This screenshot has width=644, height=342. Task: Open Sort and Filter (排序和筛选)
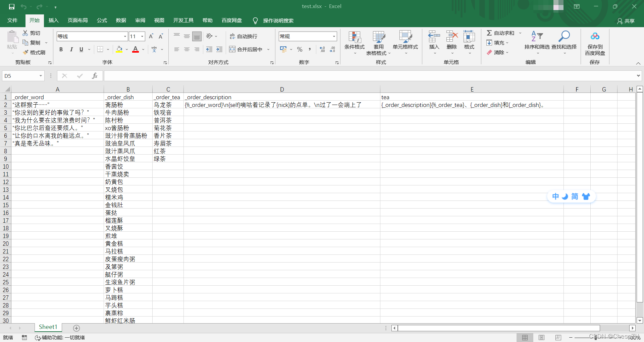click(x=537, y=43)
